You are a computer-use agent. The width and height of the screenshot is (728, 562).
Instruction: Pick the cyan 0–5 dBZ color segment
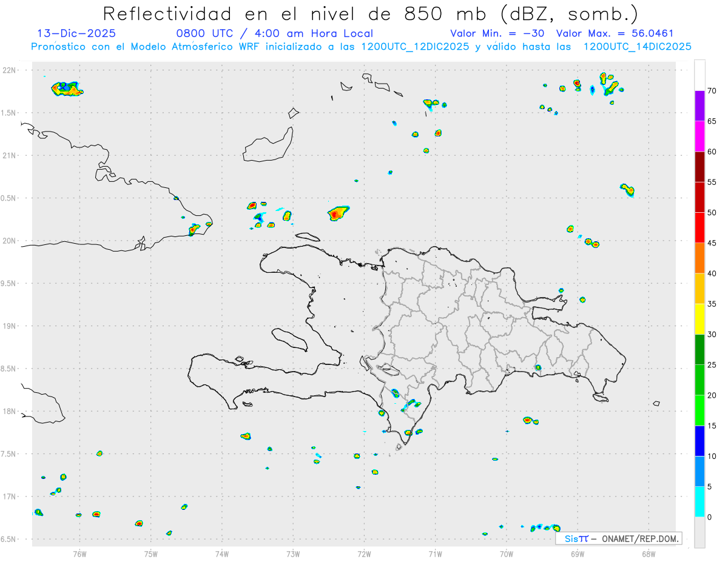coord(699,502)
